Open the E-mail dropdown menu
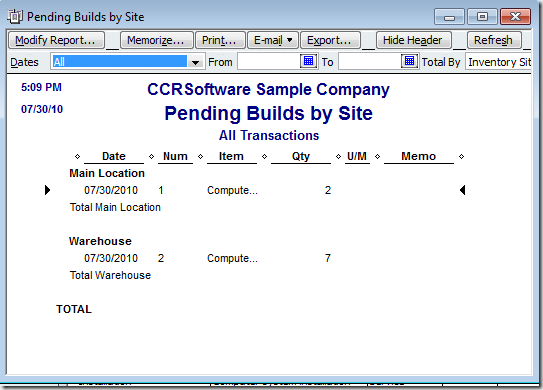The width and height of the screenshot is (543, 390). pyautogui.click(x=273, y=40)
